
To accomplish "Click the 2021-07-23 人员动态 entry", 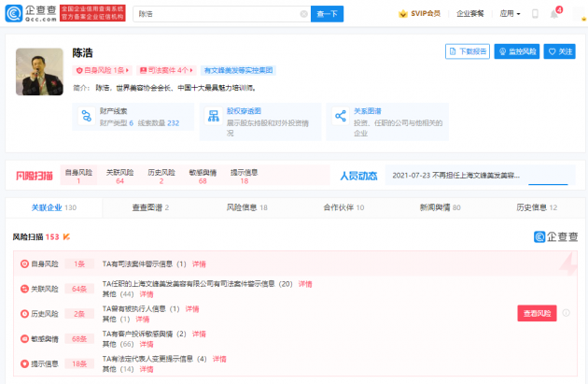I will 456,176.
